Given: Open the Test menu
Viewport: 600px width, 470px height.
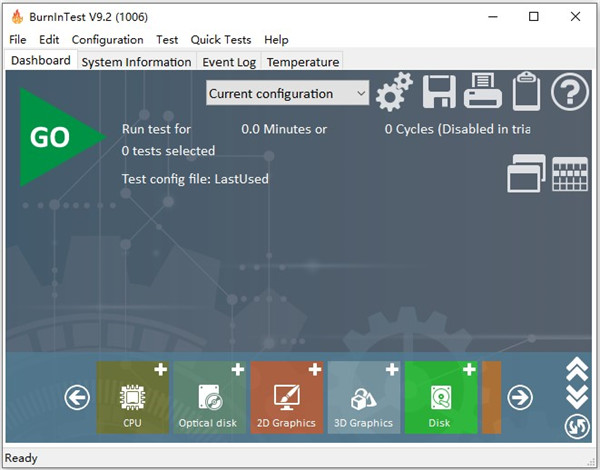Looking at the screenshot, I should coord(167,40).
